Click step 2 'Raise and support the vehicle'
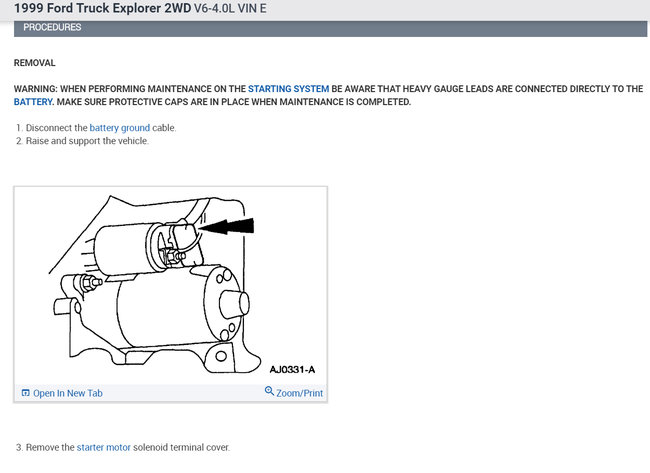The width and height of the screenshot is (650, 473). [87, 141]
